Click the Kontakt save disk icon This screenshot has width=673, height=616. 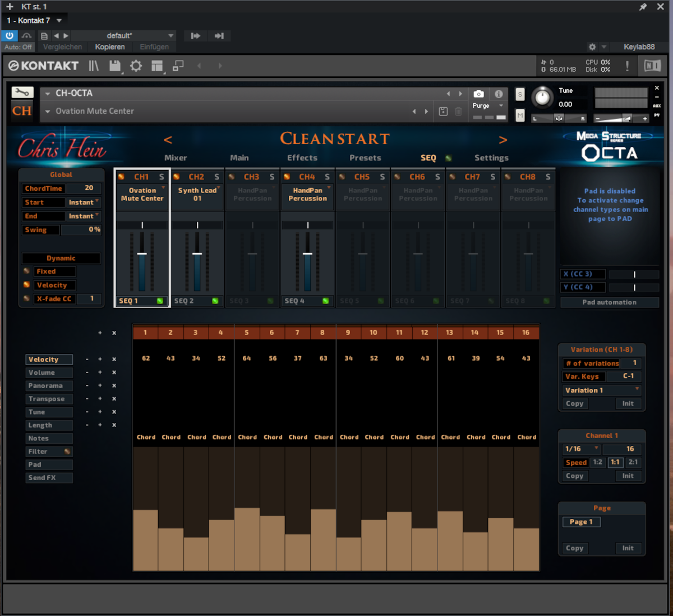[115, 66]
